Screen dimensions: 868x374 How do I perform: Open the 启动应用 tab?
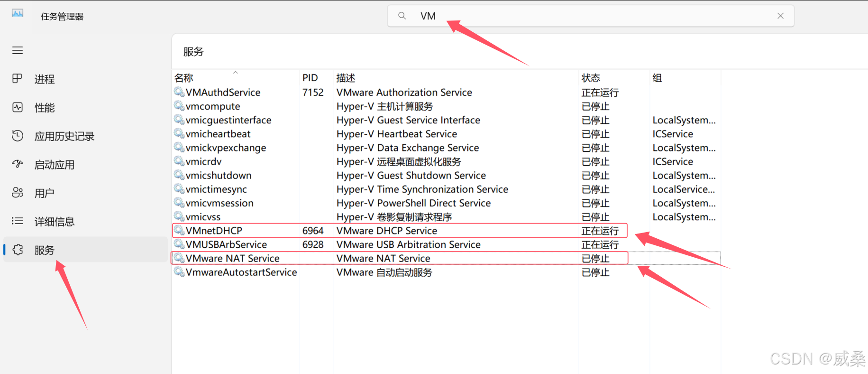pos(55,165)
